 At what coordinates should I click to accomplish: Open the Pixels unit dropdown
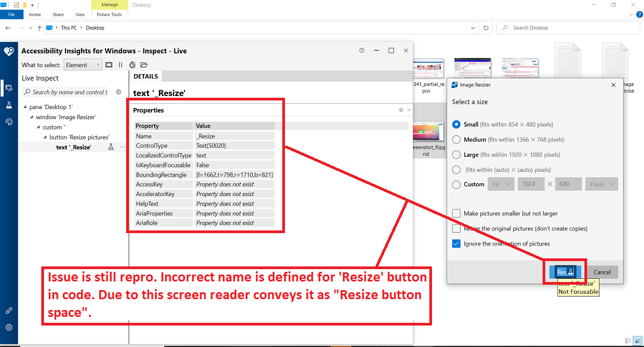point(601,184)
